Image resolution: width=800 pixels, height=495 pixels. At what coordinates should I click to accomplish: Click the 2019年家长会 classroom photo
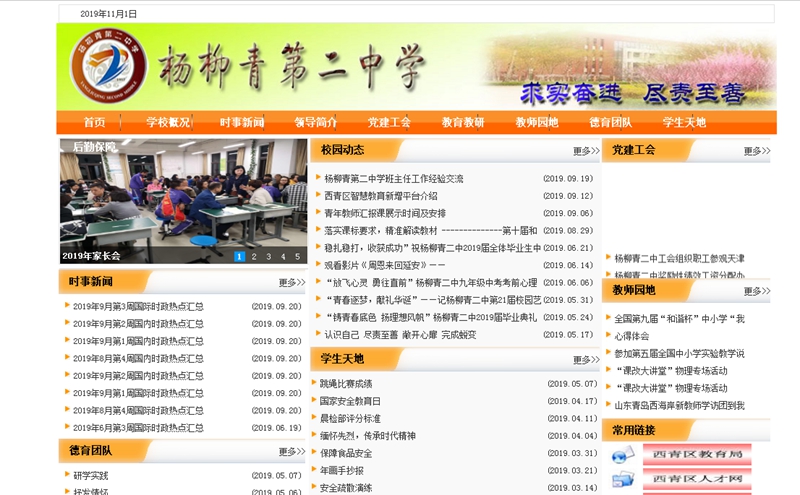(182, 195)
